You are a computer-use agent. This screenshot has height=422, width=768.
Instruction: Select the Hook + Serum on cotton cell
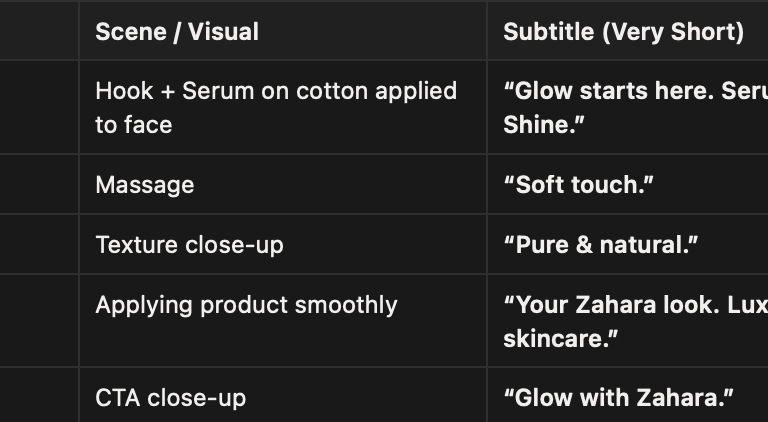(x=276, y=107)
